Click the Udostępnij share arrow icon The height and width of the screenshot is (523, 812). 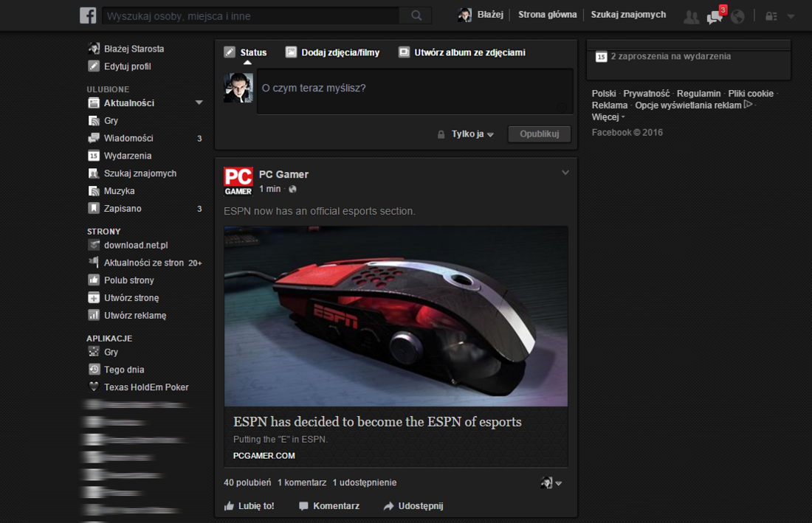coord(388,506)
